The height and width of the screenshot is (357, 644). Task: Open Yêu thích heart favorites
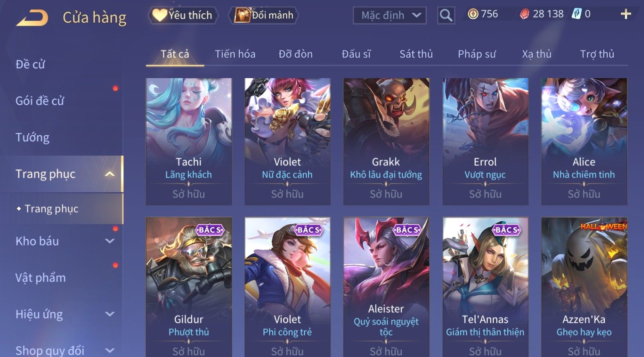coord(183,15)
